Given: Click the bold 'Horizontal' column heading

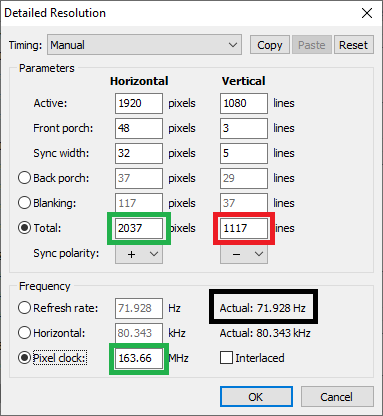Looking at the screenshot, I should (139, 81).
